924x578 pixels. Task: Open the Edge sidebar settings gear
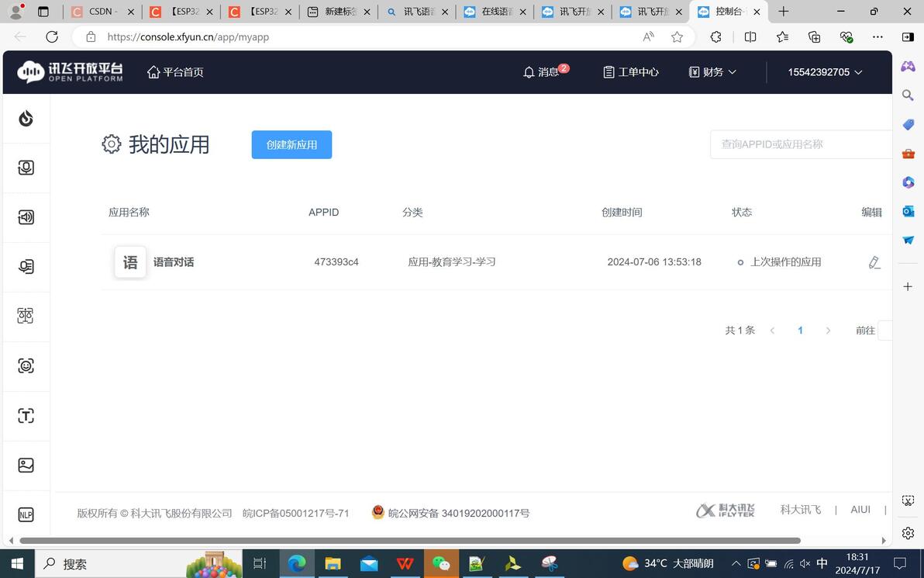908,533
